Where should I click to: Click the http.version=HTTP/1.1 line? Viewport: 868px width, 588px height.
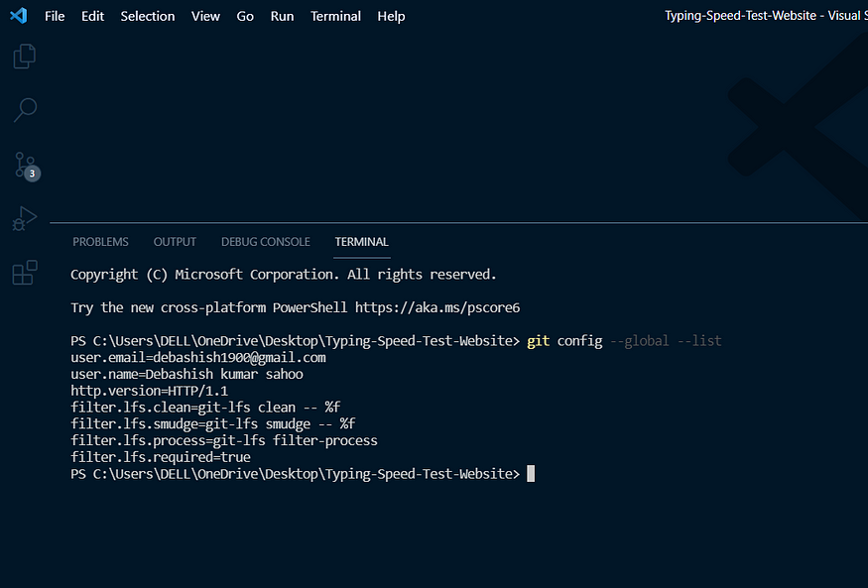pos(150,391)
